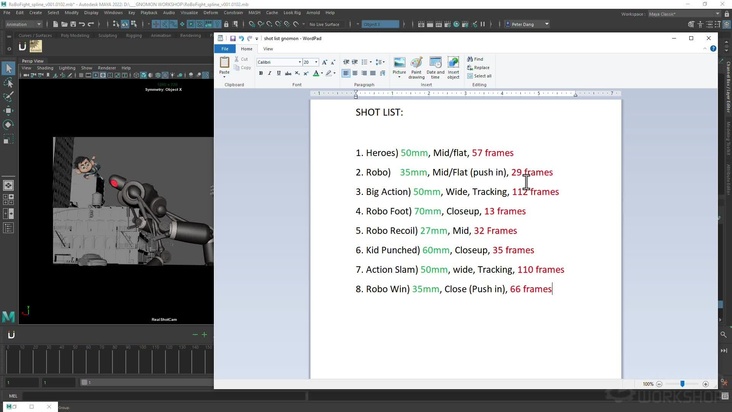
Task: Select Maya's arrow Select tool
Action: [8, 69]
